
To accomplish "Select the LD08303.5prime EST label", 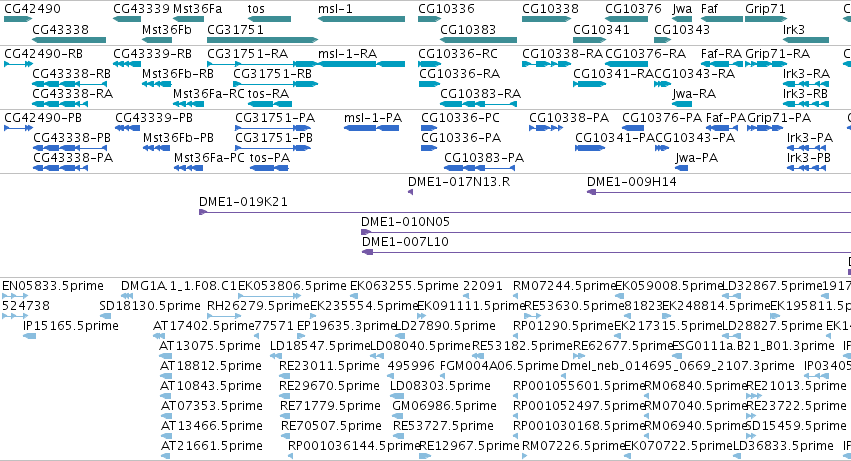I will (440, 386).
